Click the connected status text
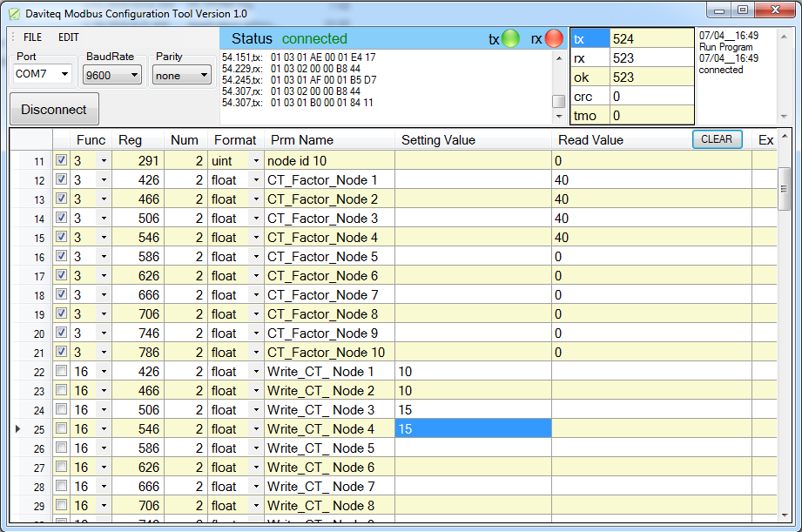This screenshot has height=532, width=802. [x=314, y=39]
